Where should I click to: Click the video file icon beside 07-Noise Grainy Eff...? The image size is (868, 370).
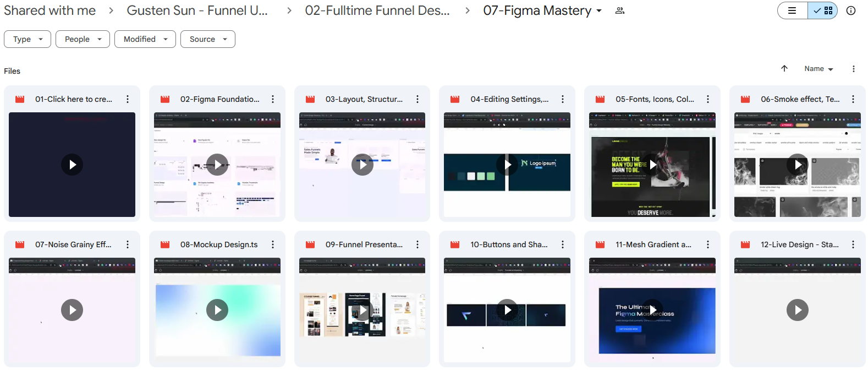[x=20, y=244]
